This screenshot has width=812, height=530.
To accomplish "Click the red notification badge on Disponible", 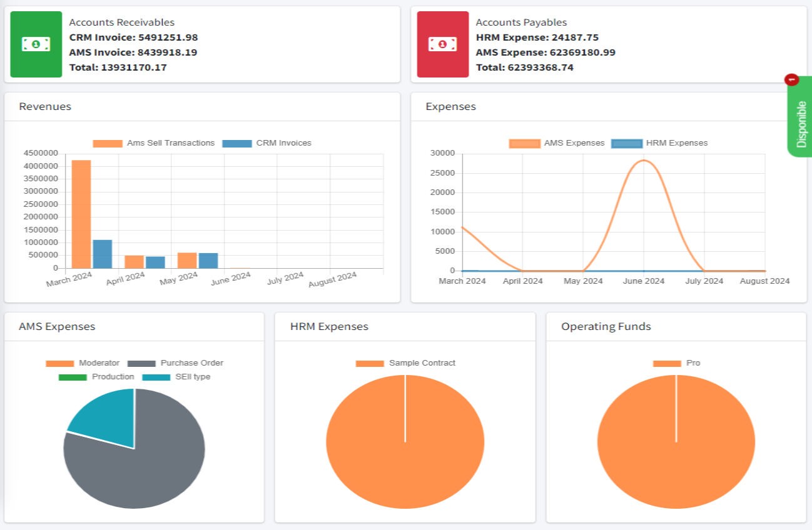I will point(791,79).
